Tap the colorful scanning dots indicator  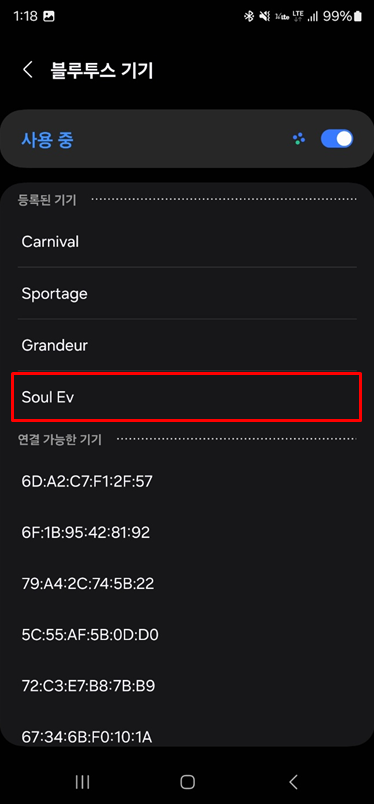[x=299, y=139]
